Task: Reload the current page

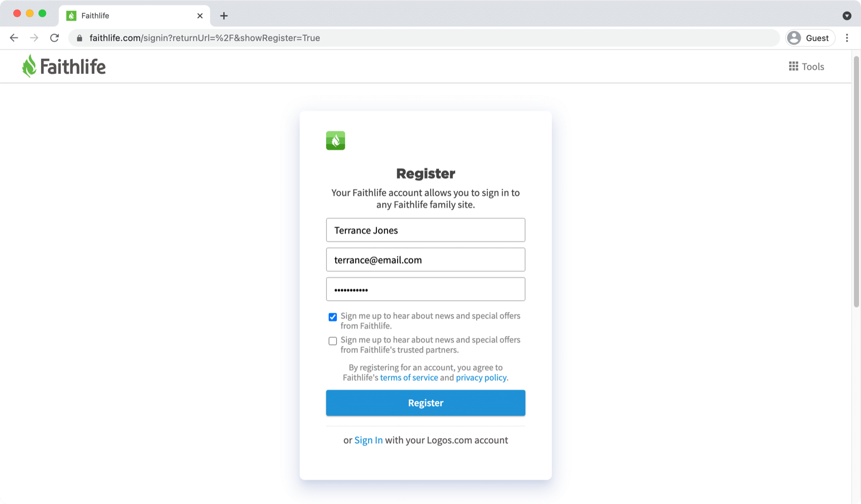Action: pos(54,38)
